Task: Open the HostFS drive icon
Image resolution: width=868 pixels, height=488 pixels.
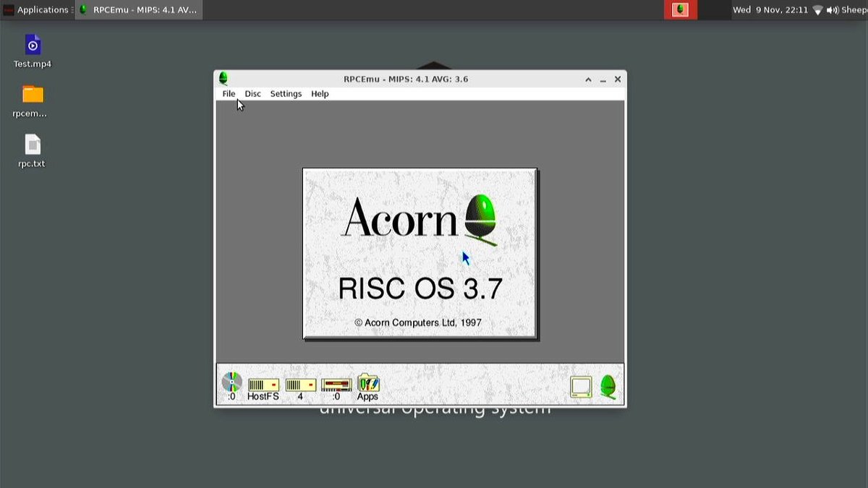Action: click(x=263, y=389)
